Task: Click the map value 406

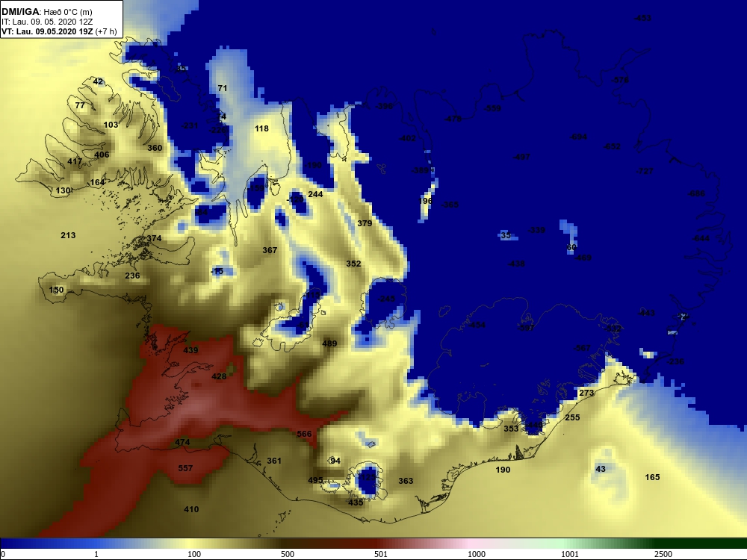Action: click(102, 155)
